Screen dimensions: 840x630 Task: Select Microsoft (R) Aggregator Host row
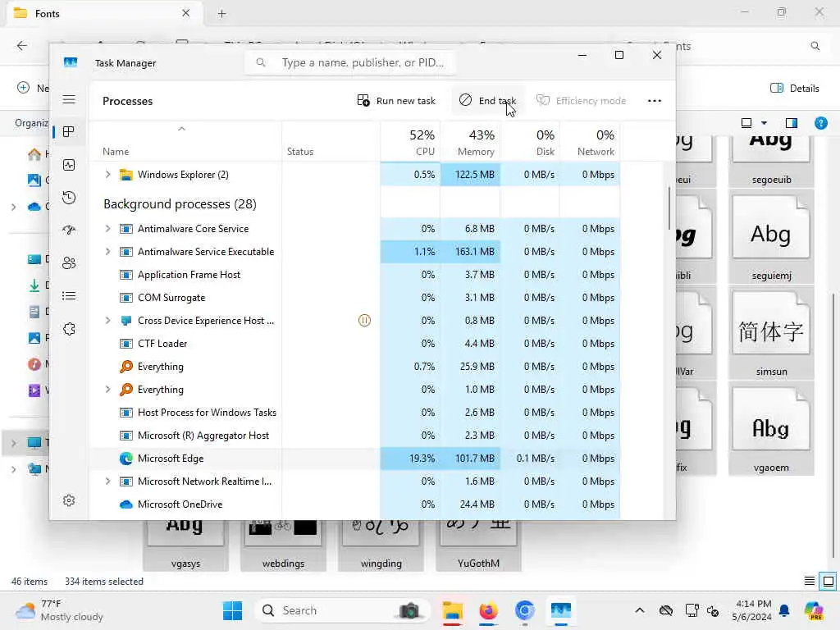click(x=354, y=436)
